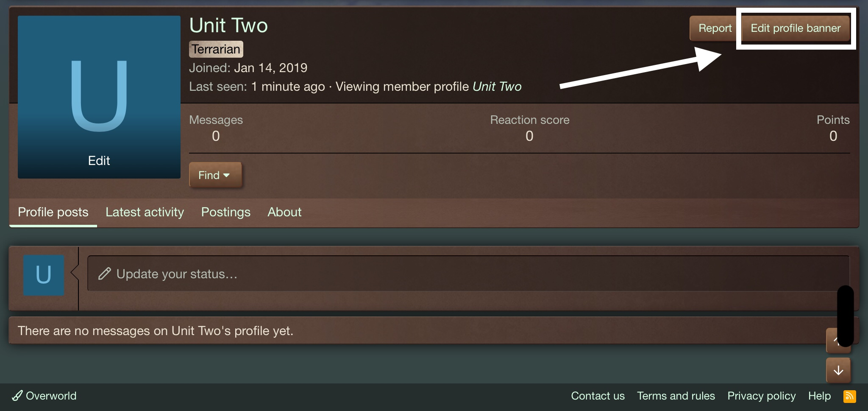Click the pencil icon in status box
This screenshot has height=411, width=868.
(x=104, y=274)
